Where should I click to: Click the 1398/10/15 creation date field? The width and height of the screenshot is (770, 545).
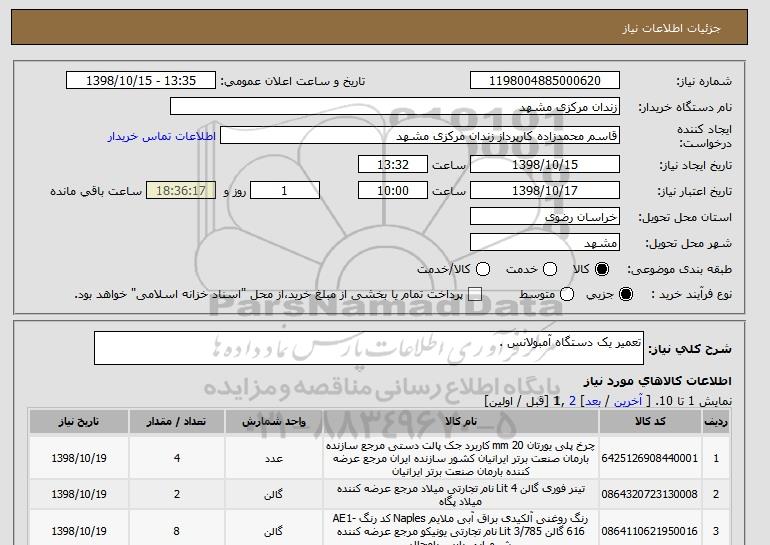tap(545, 164)
